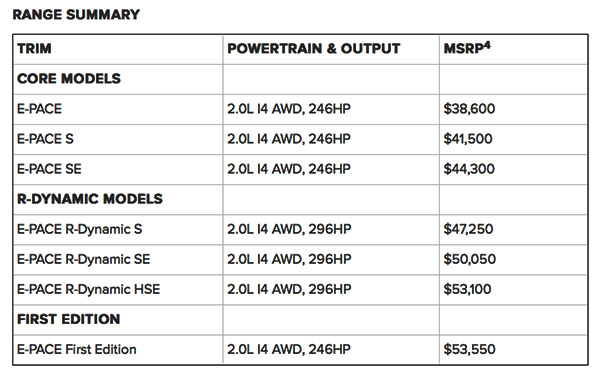Select the FIRST EDITION section label

point(68,319)
